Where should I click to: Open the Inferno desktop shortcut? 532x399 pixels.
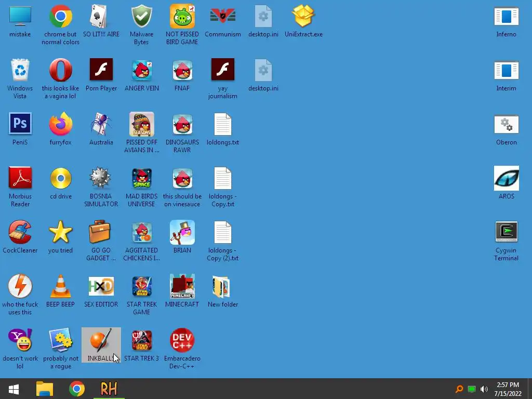click(x=506, y=16)
